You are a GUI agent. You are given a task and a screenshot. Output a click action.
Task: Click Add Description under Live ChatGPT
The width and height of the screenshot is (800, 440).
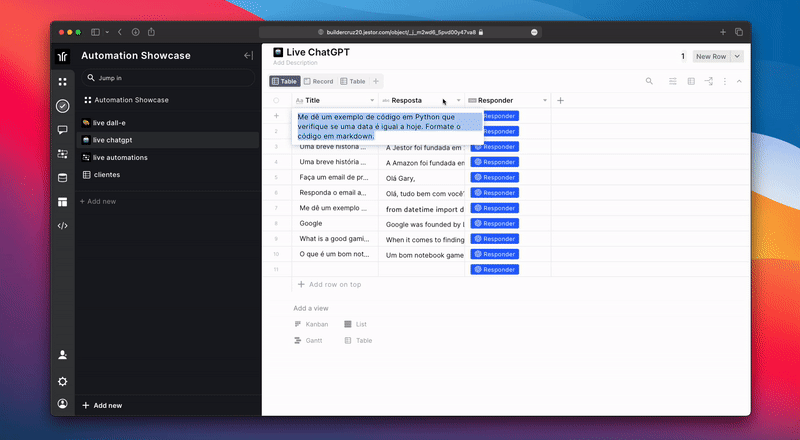click(295, 63)
